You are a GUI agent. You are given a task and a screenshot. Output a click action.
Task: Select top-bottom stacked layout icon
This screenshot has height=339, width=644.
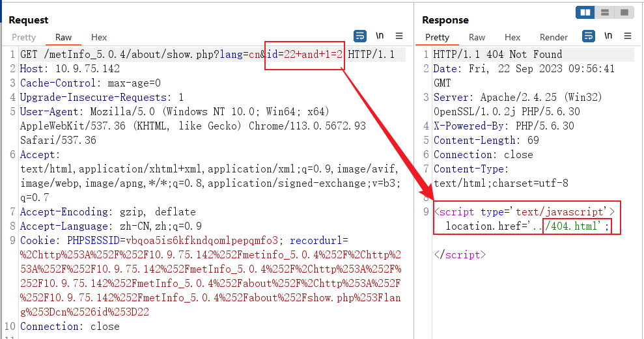pyautogui.click(x=604, y=12)
